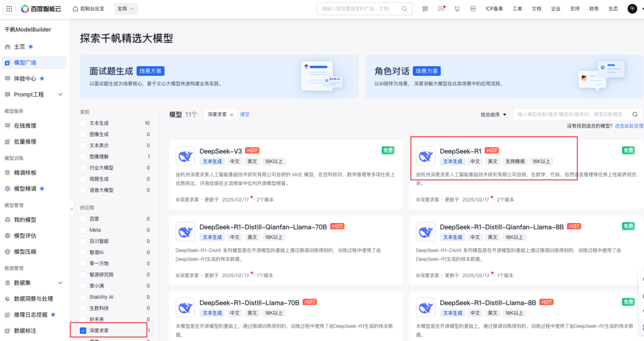Click the 我的模型 sidebar icon
Screen dimensions: 644x341
click(x=7, y=220)
